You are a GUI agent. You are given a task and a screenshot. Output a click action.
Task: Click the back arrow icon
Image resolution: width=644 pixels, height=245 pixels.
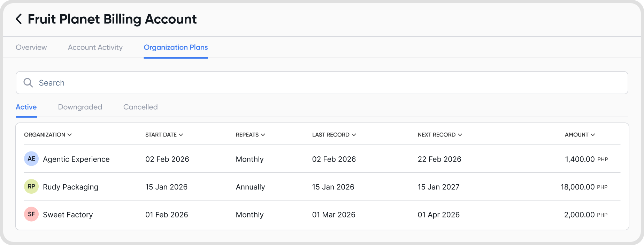[19, 19]
